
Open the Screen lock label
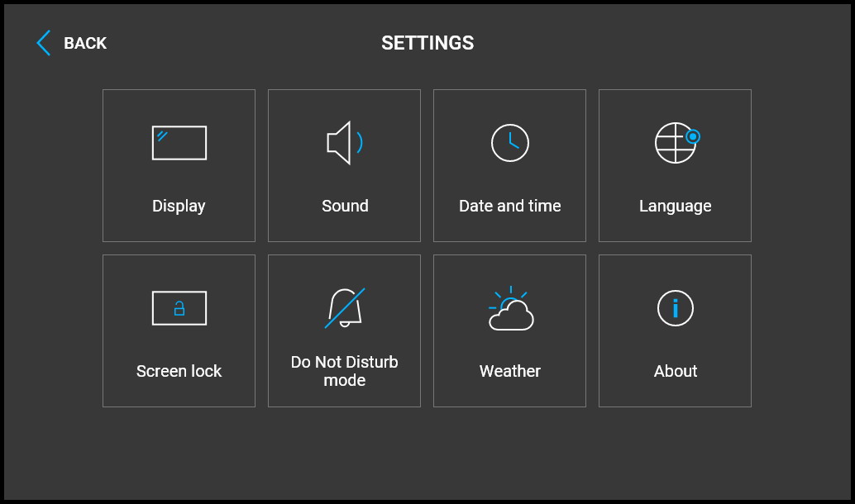pos(179,371)
